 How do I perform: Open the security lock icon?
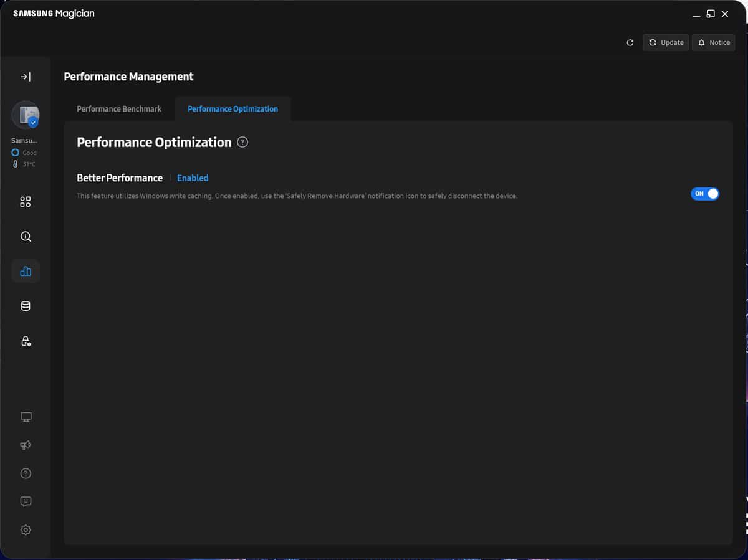(26, 341)
